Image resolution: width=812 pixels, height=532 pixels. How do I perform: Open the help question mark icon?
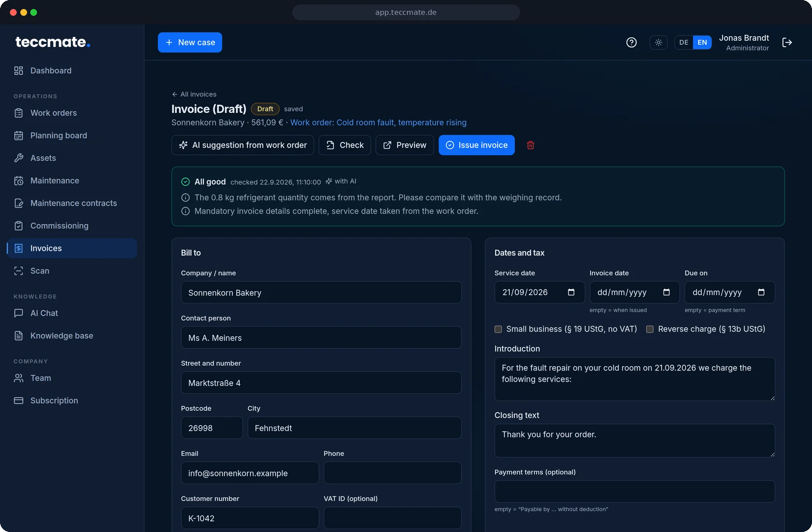point(632,42)
